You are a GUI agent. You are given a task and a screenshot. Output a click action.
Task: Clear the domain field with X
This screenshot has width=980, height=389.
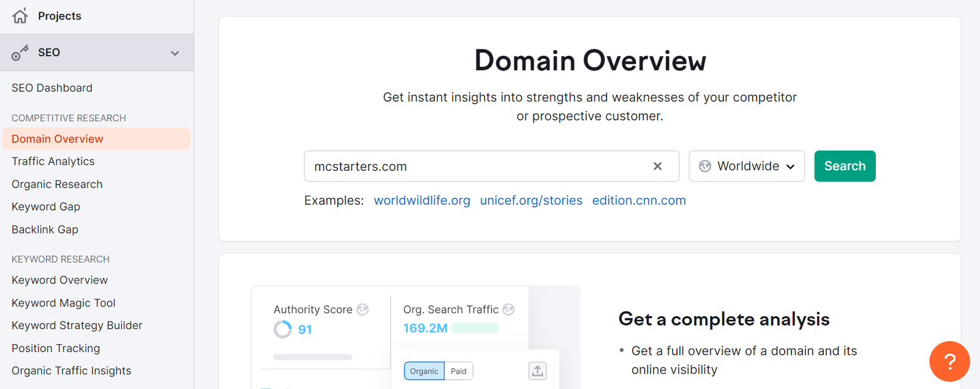tap(657, 166)
